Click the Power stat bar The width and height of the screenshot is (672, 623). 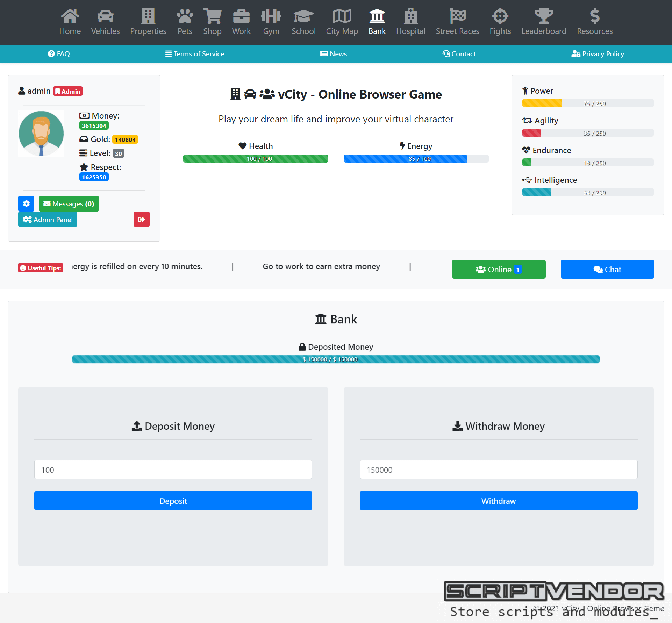(x=588, y=103)
